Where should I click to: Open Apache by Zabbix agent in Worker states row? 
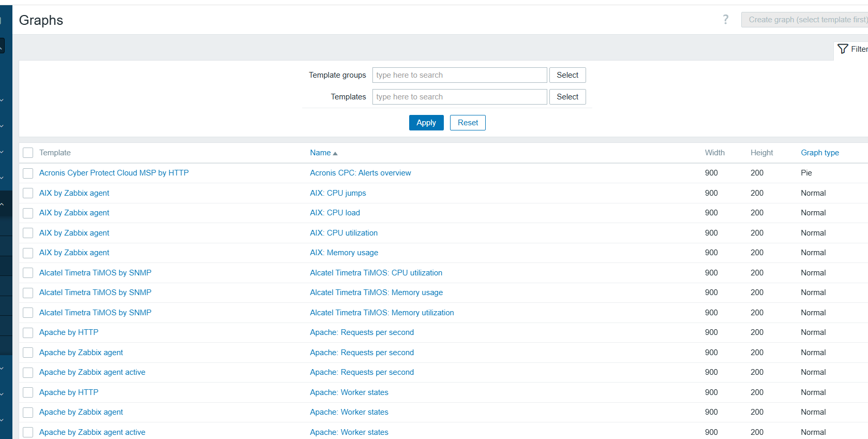(81, 412)
